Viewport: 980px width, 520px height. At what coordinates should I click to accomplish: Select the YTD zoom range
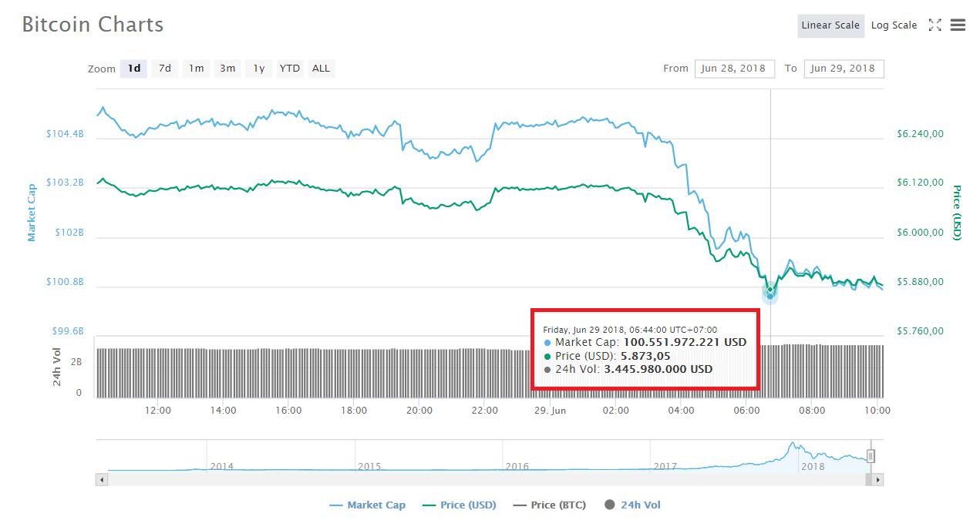pyautogui.click(x=289, y=68)
